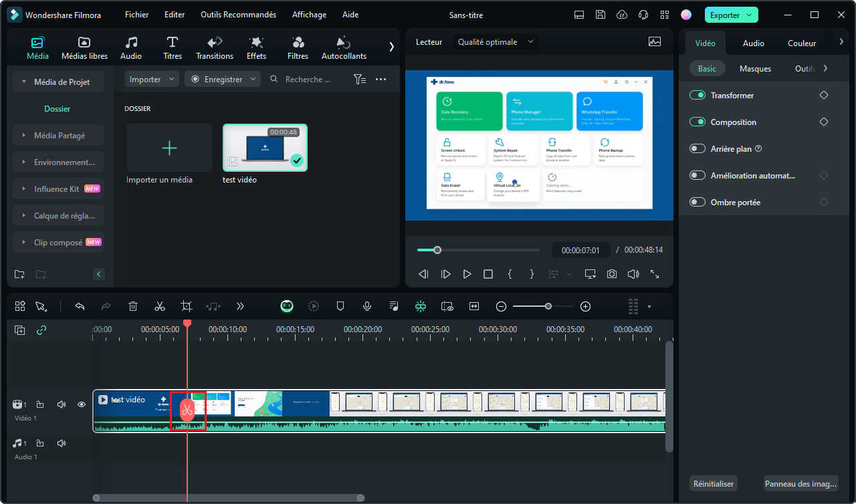This screenshot has width=856, height=504.
Task: Open the Fichier menu
Action: click(x=137, y=15)
